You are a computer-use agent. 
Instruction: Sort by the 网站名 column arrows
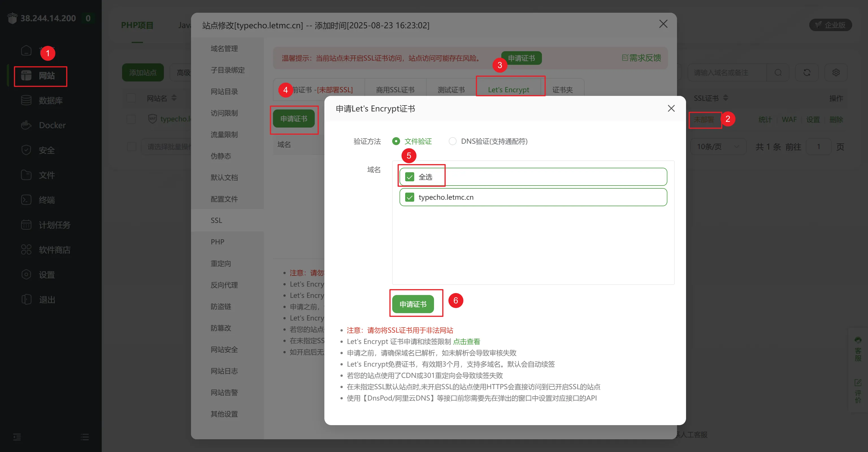click(x=174, y=98)
